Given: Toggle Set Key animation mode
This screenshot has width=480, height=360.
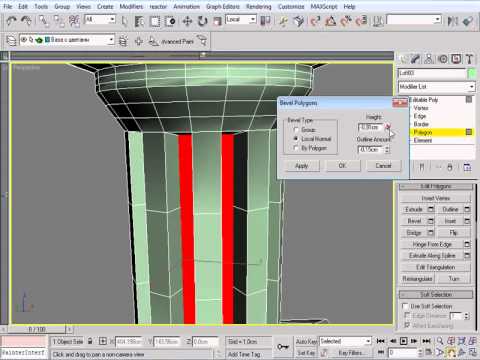Looking at the screenshot, I should [x=306, y=352].
